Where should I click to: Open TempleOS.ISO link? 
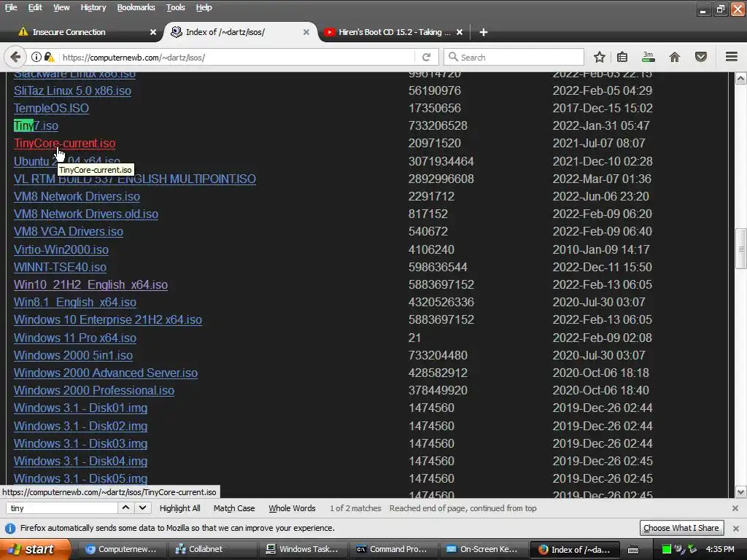coord(51,108)
